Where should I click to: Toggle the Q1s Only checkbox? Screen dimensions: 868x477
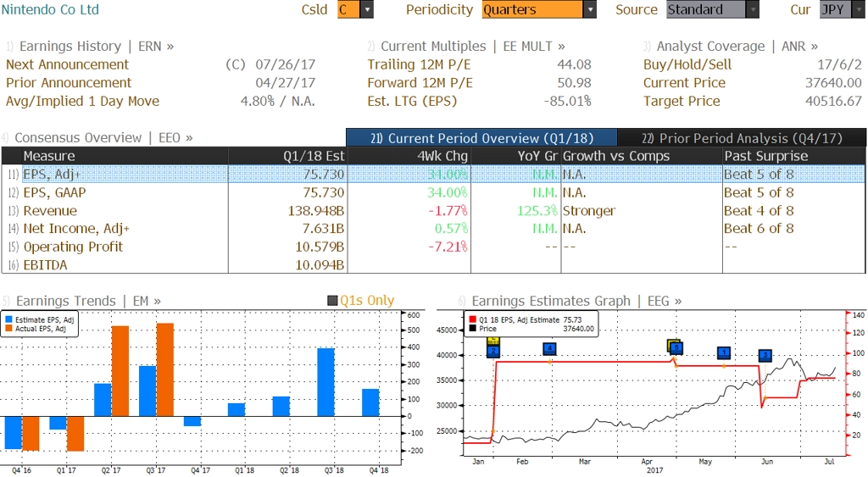(332, 301)
